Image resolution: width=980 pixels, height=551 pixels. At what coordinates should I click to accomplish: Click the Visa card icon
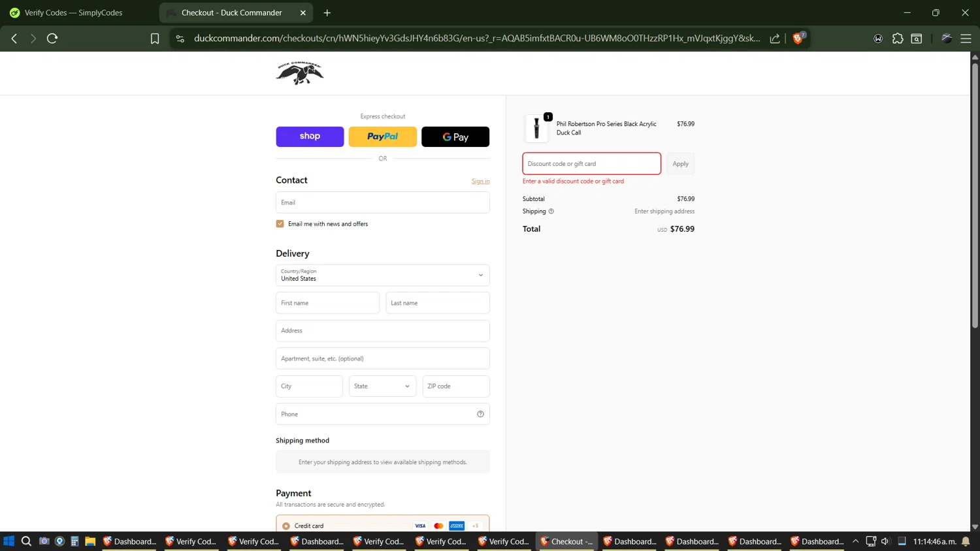click(420, 526)
